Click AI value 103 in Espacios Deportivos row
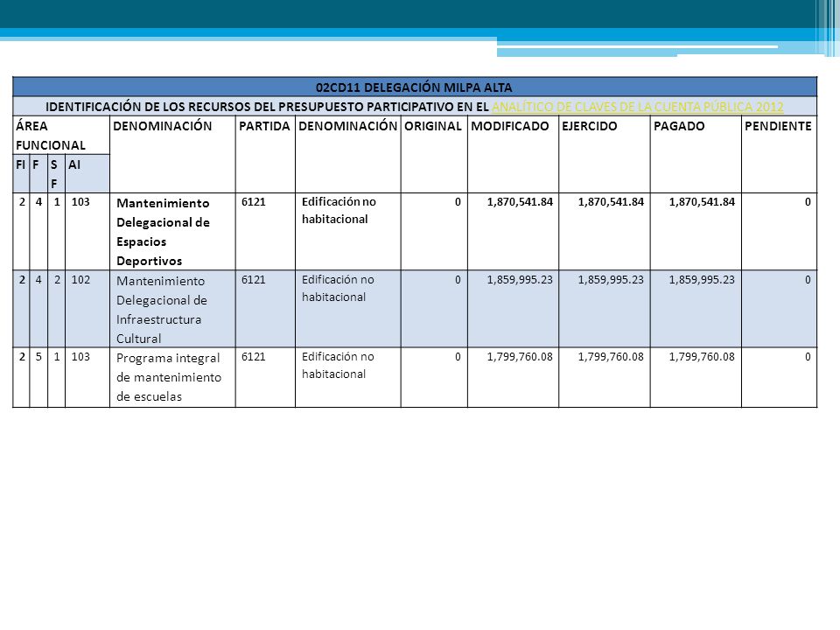840x630 pixels. pos(80,202)
